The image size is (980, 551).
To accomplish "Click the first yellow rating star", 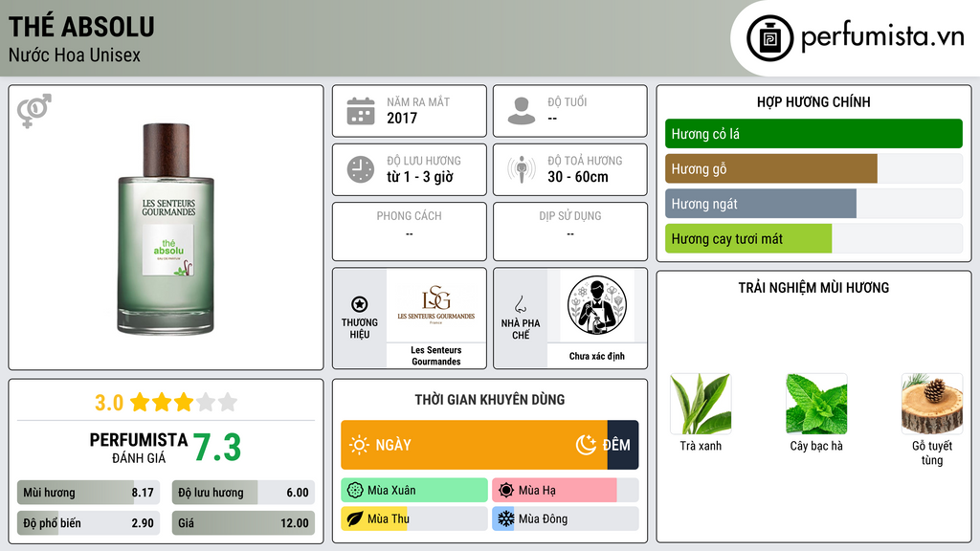I will tap(140, 402).
